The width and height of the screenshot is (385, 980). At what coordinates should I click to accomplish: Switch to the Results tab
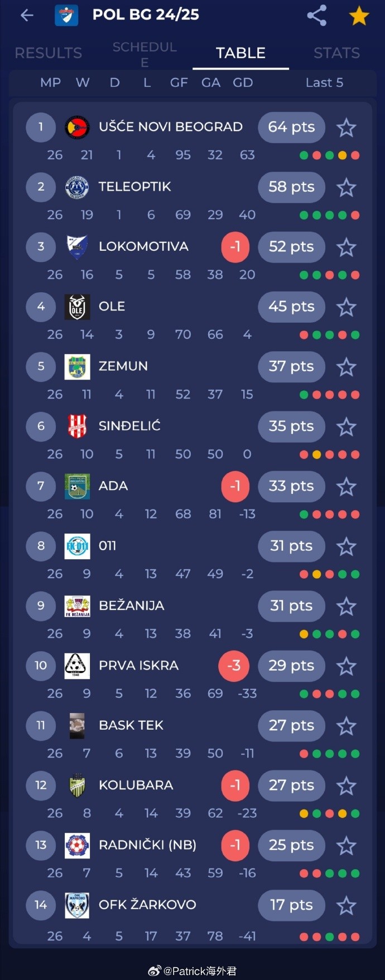pyautogui.click(x=48, y=53)
